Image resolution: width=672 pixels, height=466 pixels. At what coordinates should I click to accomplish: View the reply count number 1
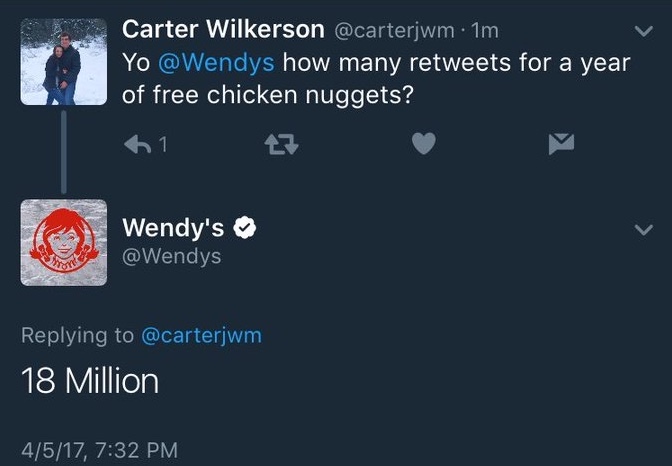(x=163, y=146)
